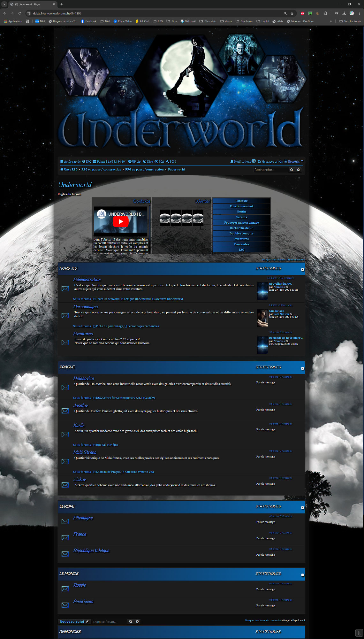Click the RPG en pause / construction breadcrumb

101,170
